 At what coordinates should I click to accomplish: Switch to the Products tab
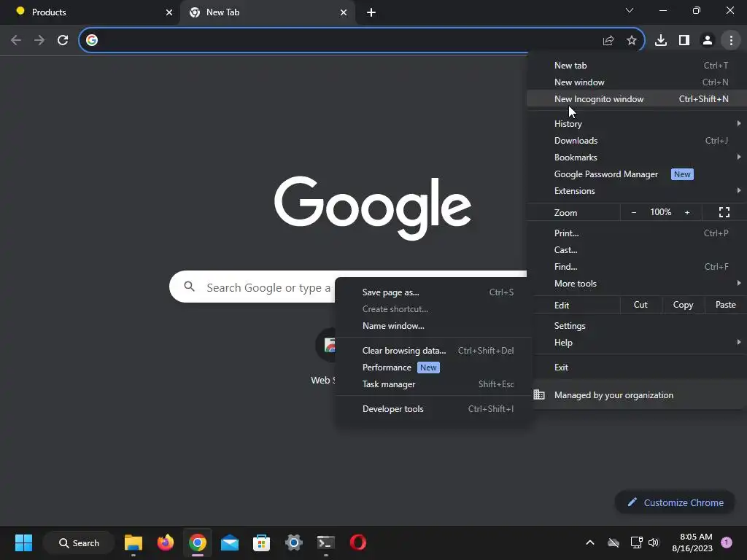pos(90,12)
